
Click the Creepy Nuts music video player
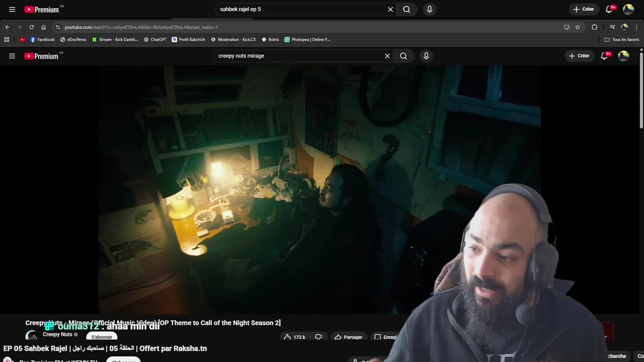tap(319, 190)
